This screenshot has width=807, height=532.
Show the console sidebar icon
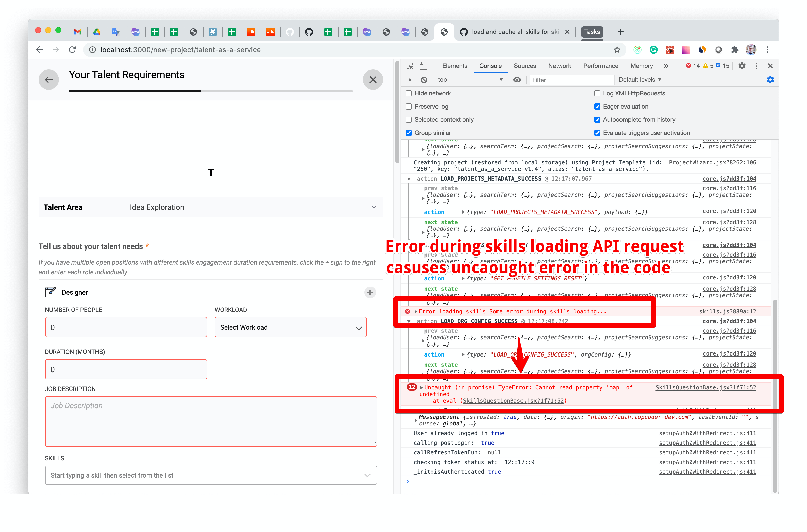coord(409,80)
